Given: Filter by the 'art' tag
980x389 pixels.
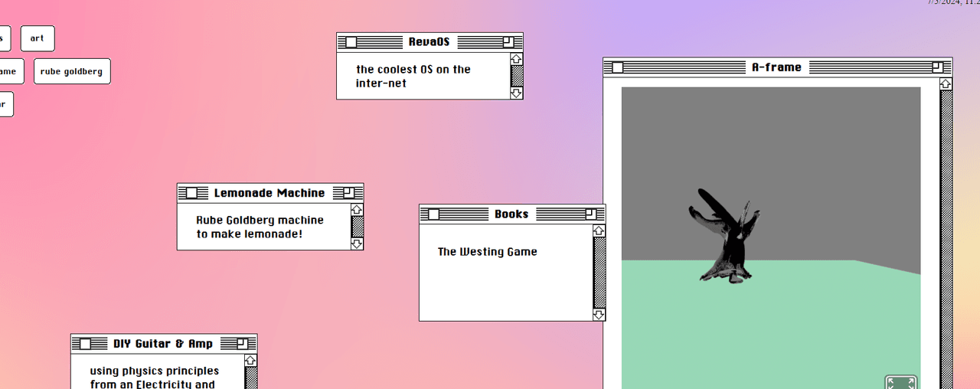Looking at the screenshot, I should point(38,38).
